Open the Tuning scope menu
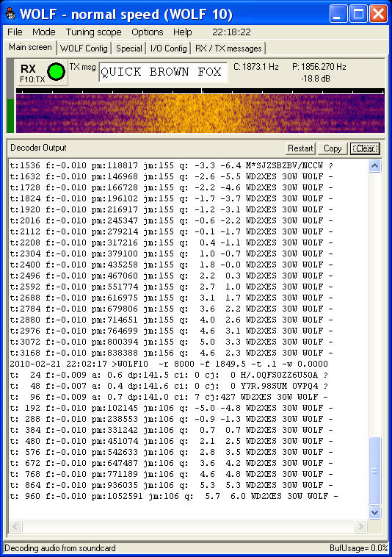This screenshot has height=557, width=392. [x=94, y=32]
